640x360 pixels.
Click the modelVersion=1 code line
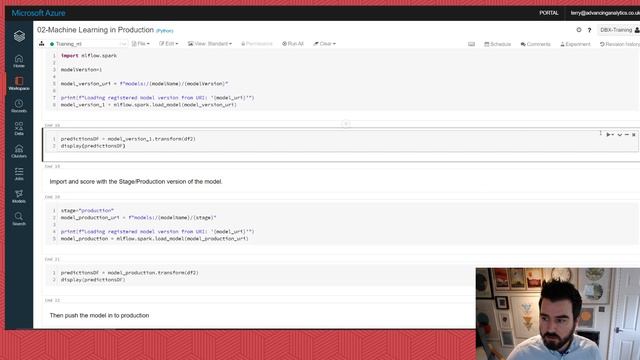coord(81,69)
